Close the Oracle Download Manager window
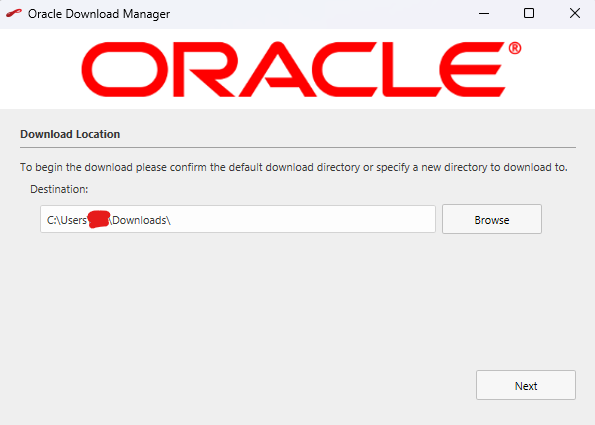 pyautogui.click(x=575, y=14)
